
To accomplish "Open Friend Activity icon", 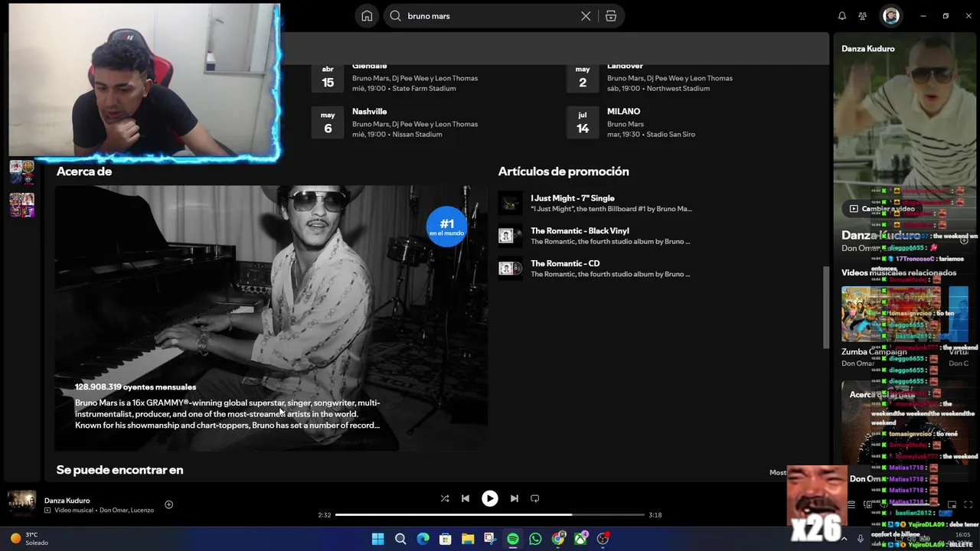I will coord(863,16).
